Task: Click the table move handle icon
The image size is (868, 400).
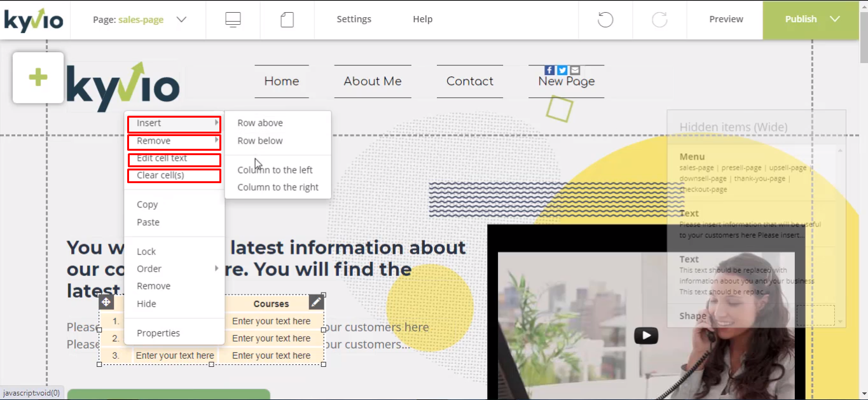Action: pos(106,302)
